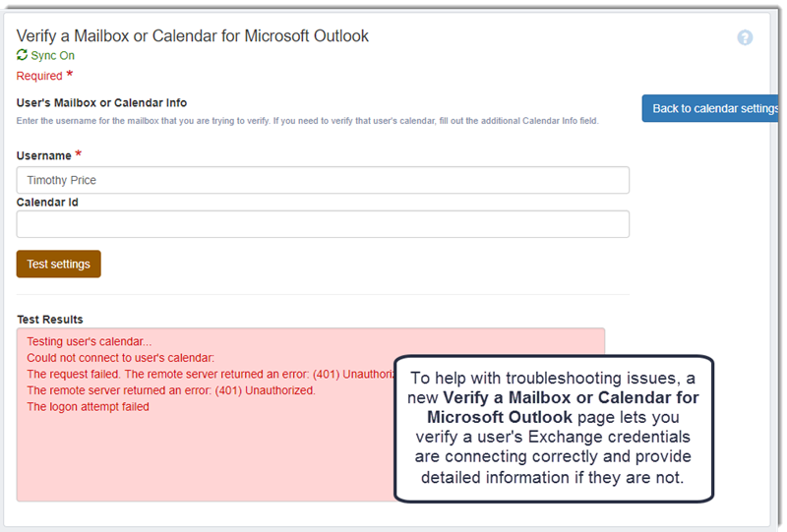This screenshot has width=787, height=532.
Task: Click the Test Results heading
Action: pos(50,320)
